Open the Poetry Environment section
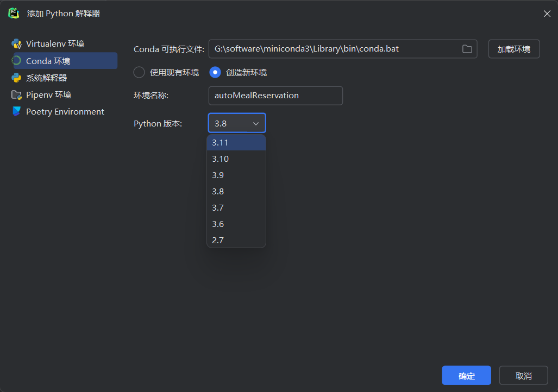 [x=64, y=112]
